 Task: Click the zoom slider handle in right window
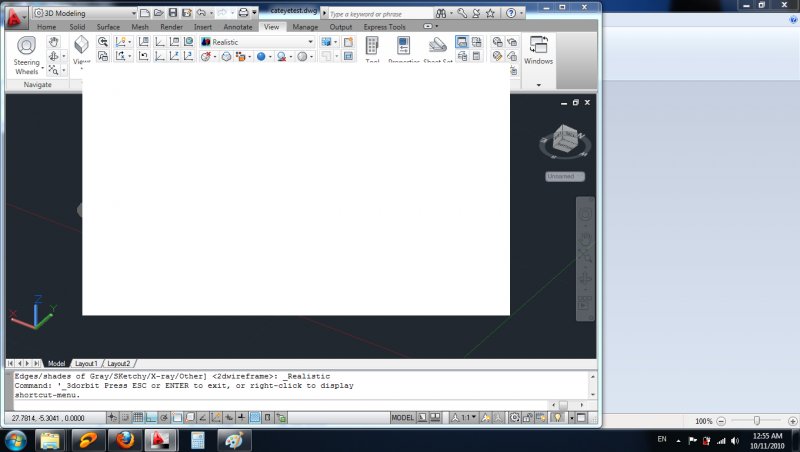(x=757, y=420)
